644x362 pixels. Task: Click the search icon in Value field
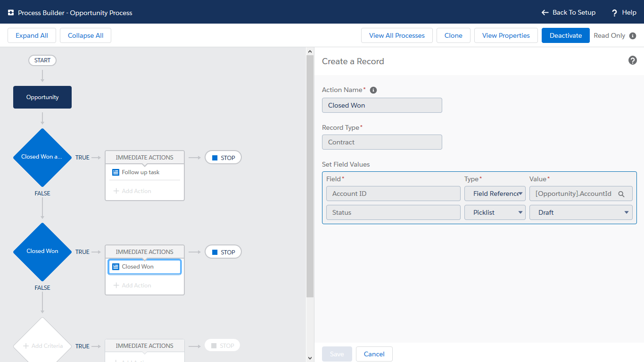(621, 194)
